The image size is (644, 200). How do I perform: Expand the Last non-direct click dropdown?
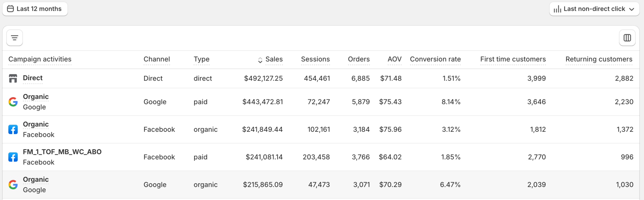point(594,9)
